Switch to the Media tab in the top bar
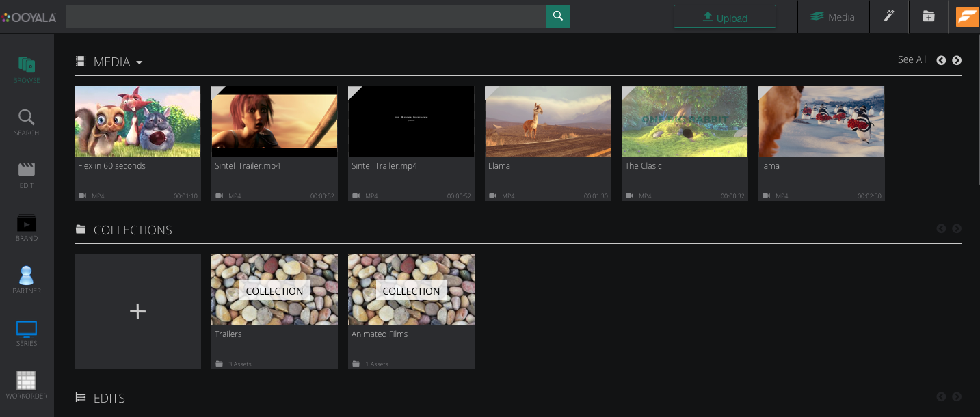The image size is (980, 417). point(833,16)
